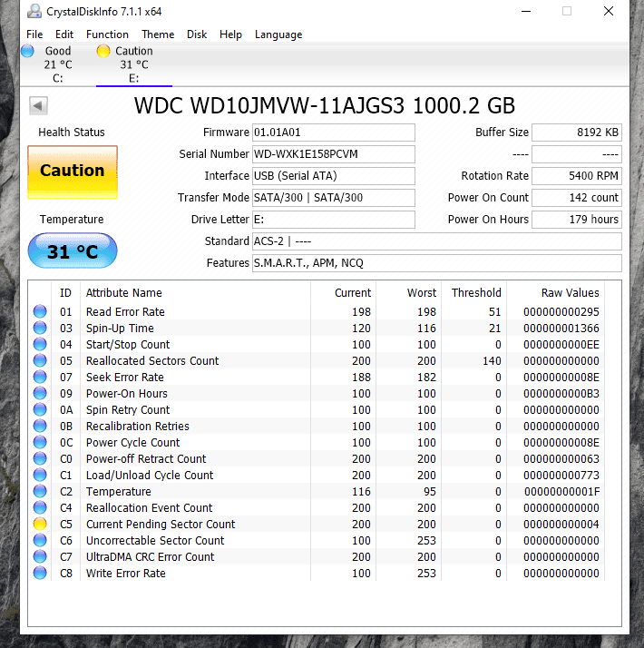This screenshot has width=644, height=648.
Task: Click status orb beside UltraDMA CRC Error Count
Action: (40, 556)
